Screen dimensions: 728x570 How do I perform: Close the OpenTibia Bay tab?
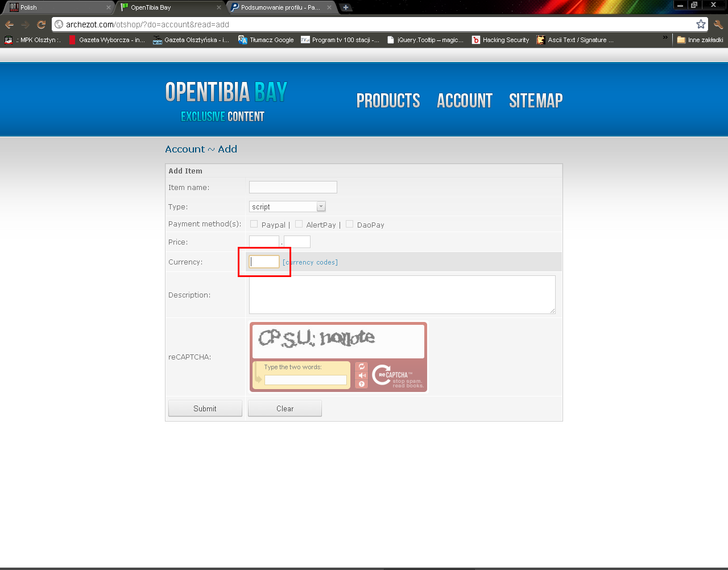tap(219, 7)
